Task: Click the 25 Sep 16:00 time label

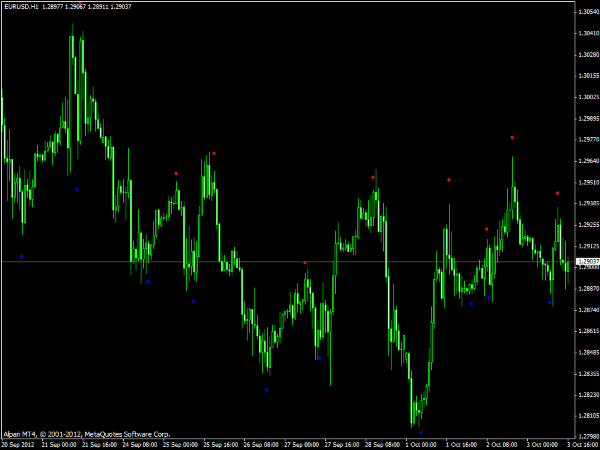Action: [220, 445]
